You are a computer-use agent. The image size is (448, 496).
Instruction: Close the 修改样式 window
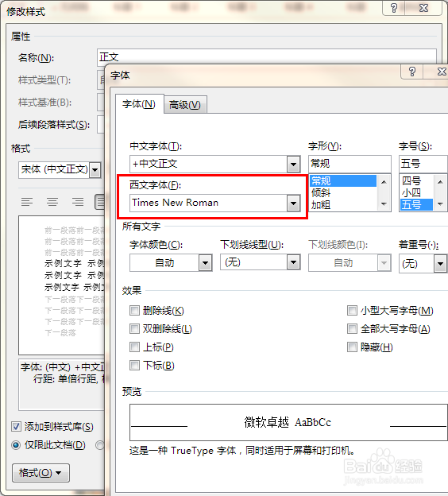[423, 8]
